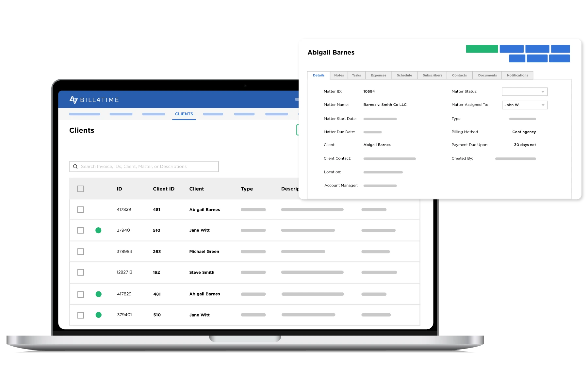Image resolution: width=588 pixels, height=392 pixels.
Task: Switch to the Notes tab
Action: tap(339, 75)
